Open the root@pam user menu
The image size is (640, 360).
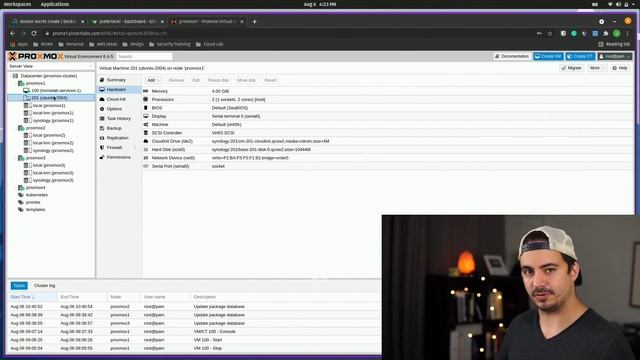pos(614,56)
